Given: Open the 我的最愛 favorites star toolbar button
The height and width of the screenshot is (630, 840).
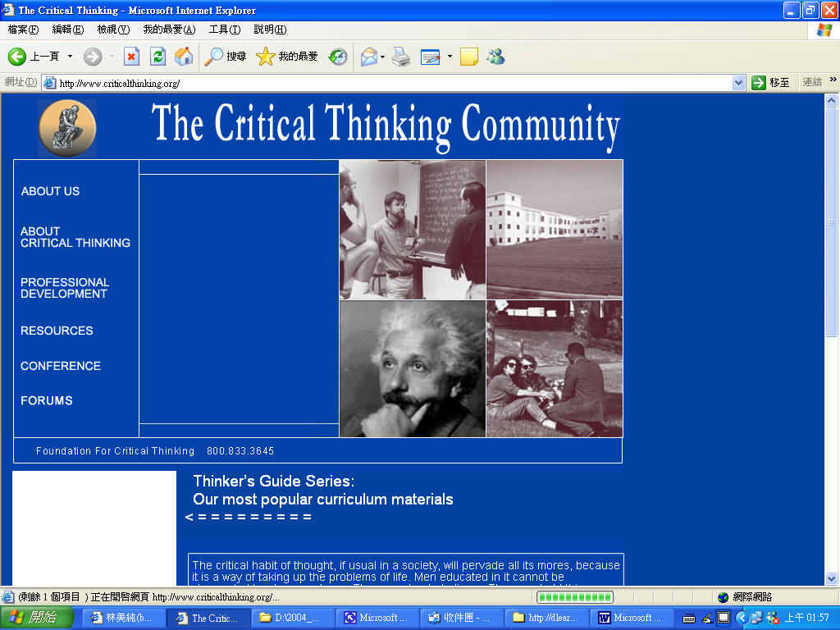Looking at the screenshot, I should click(286, 57).
